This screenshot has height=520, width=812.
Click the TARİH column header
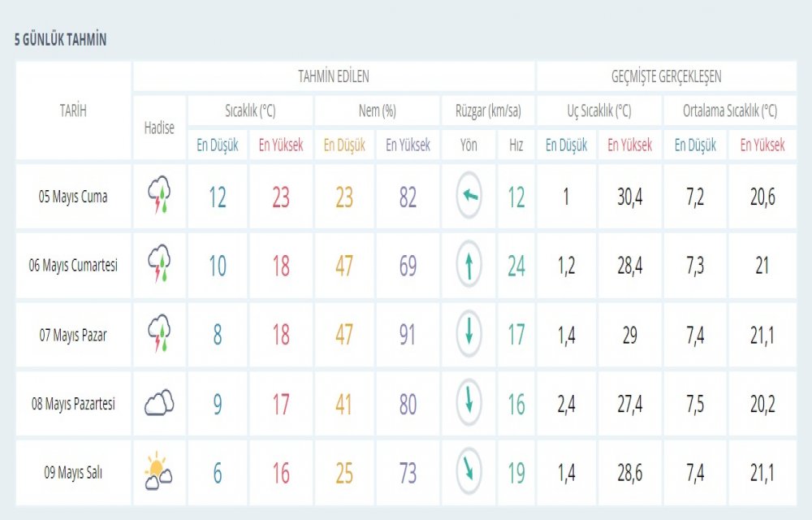coord(73,111)
